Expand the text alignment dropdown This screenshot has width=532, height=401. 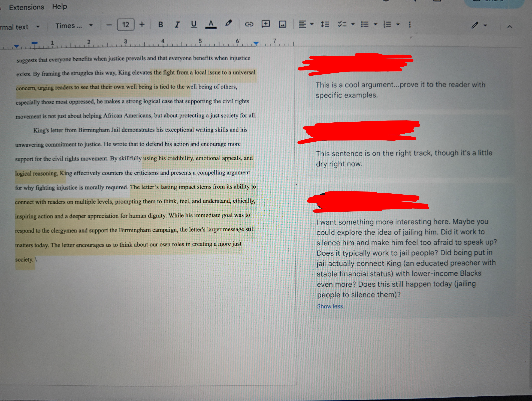312,24
